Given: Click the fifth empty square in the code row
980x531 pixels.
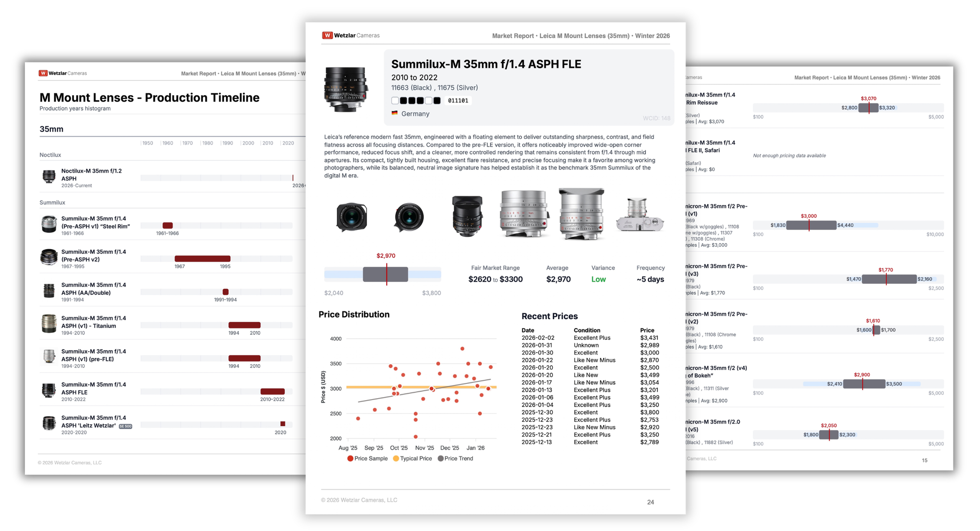Looking at the screenshot, I should click(429, 101).
